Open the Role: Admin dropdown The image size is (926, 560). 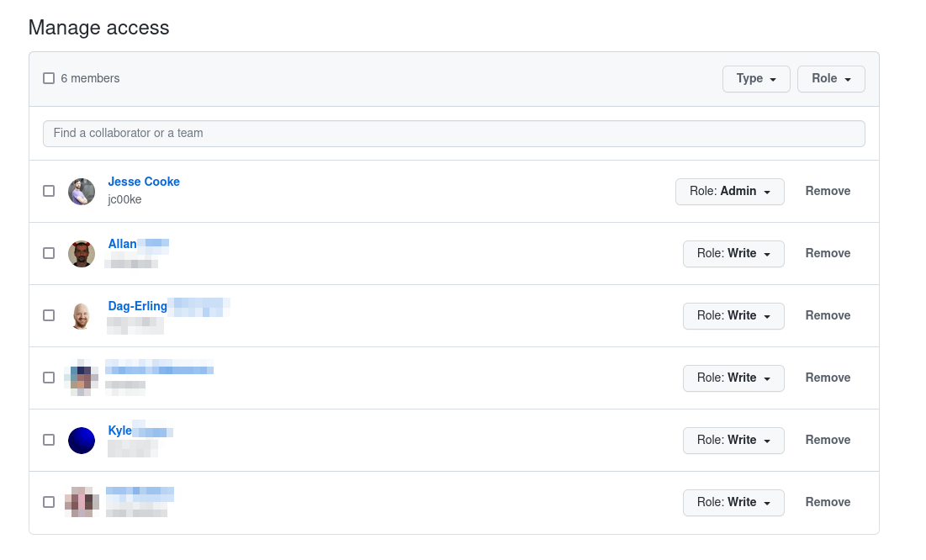(x=729, y=192)
